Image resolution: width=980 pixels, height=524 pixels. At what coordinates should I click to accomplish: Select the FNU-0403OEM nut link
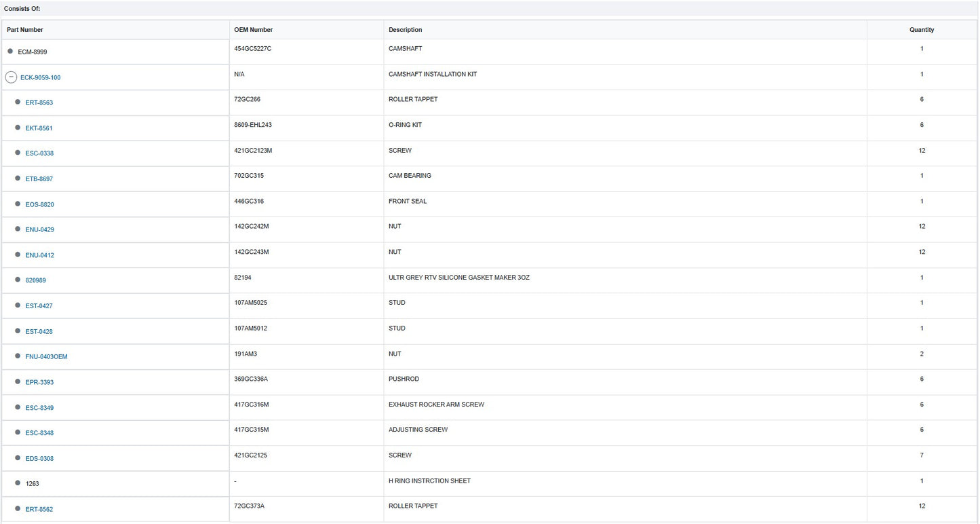click(47, 357)
